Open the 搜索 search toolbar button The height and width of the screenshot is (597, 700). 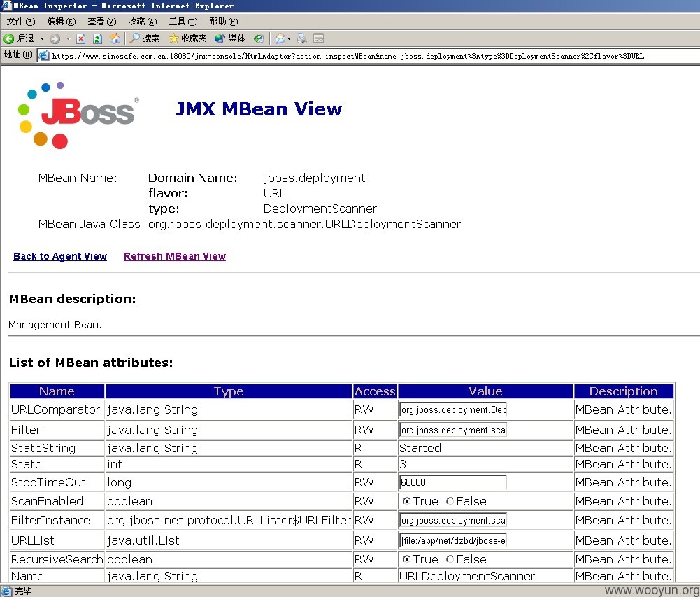coord(144,39)
